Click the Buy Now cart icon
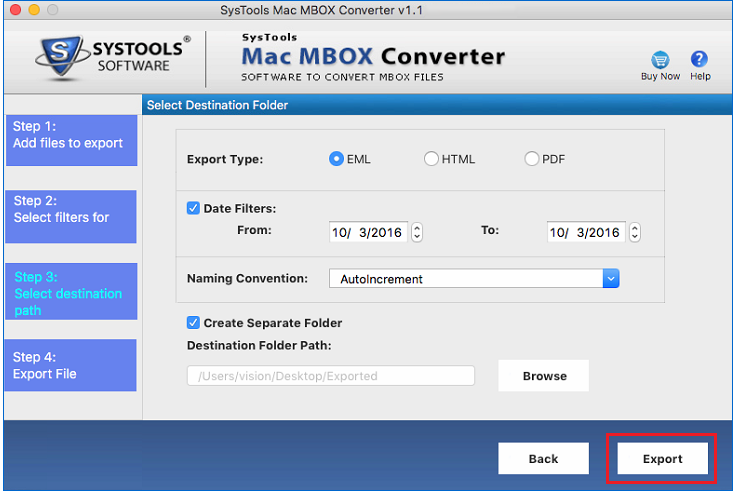Viewport: 736px width, 491px height. coord(660,60)
